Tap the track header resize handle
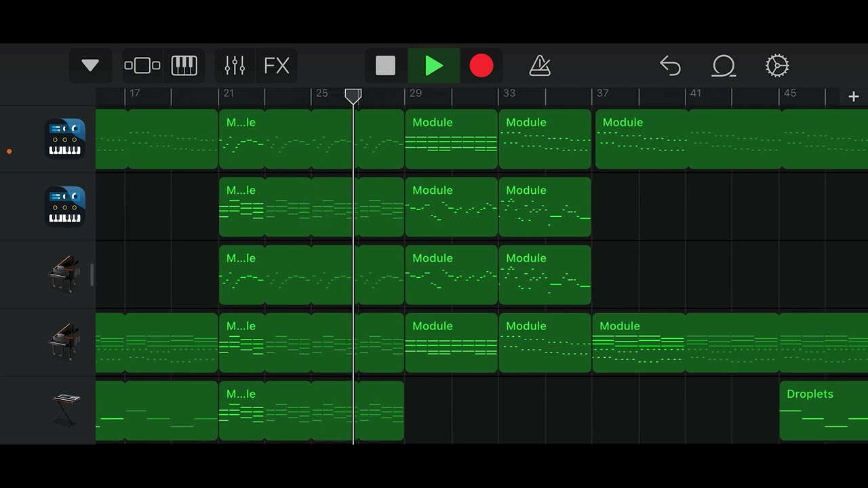 click(92, 274)
